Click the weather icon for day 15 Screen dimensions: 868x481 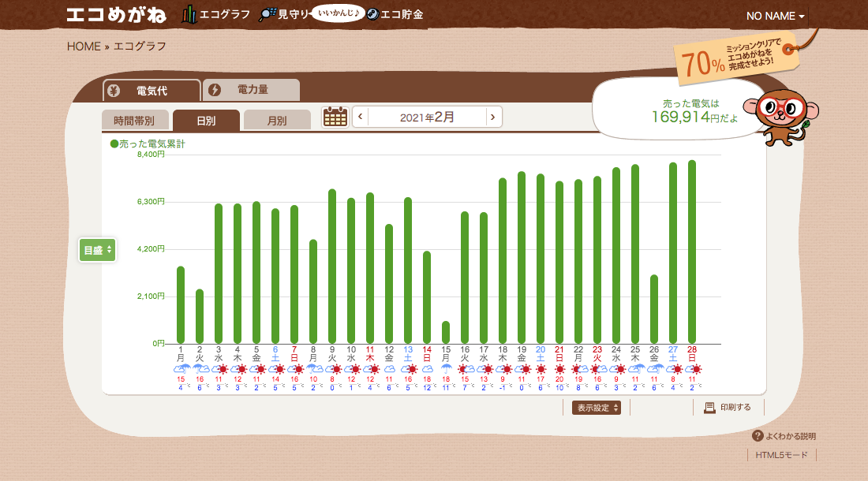[446, 369]
